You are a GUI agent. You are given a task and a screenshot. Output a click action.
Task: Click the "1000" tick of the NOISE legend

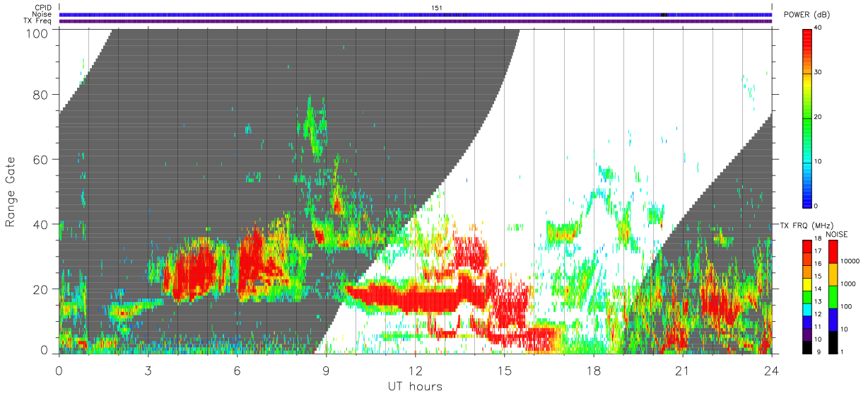tap(849, 284)
